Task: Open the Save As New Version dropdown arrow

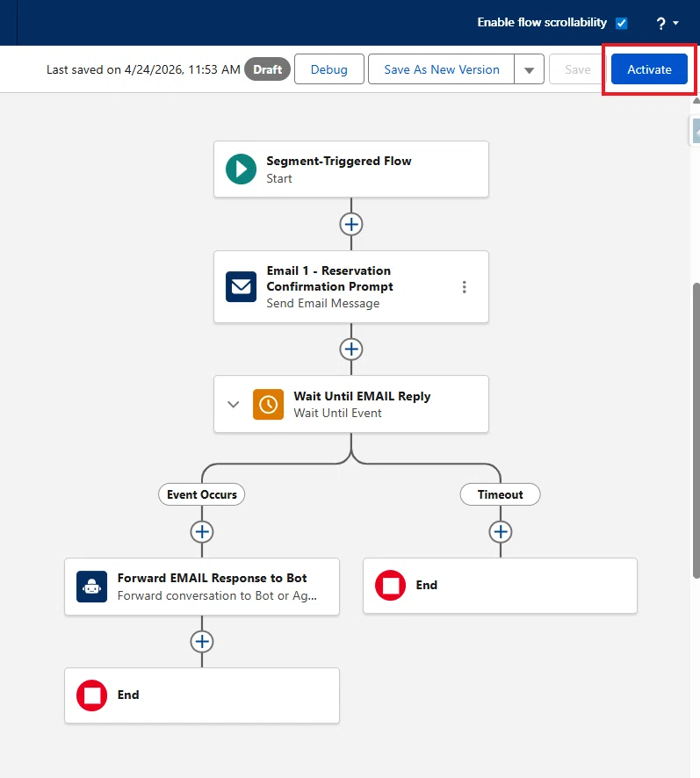Action: pos(530,69)
